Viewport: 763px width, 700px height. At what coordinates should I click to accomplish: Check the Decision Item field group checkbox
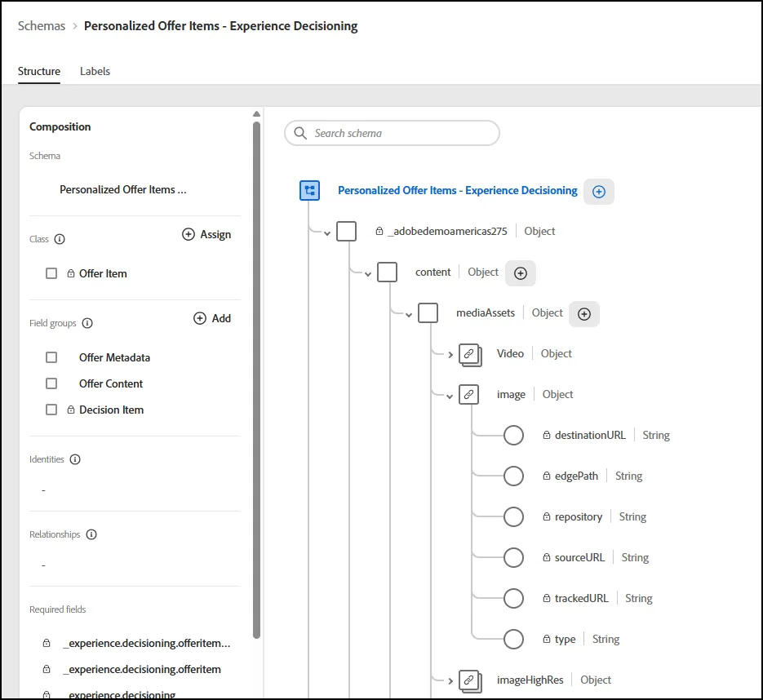tap(51, 410)
